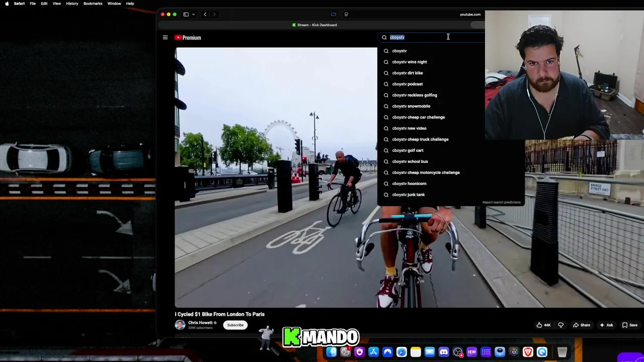644x362 pixels.
Task: Open the IEW app from the Dock
Action: 472,352
